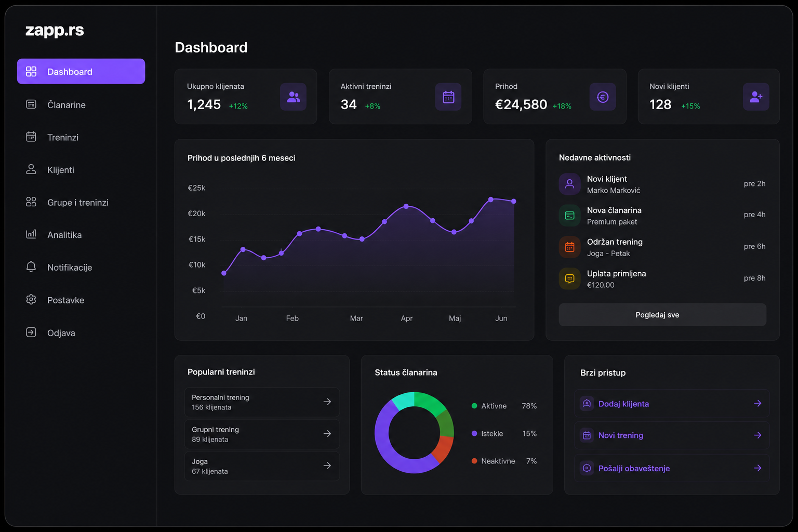Viewport: 798px width, 532px height.
Task: Click the Analitika bar chart icon
Action: [x=31, y=234]
